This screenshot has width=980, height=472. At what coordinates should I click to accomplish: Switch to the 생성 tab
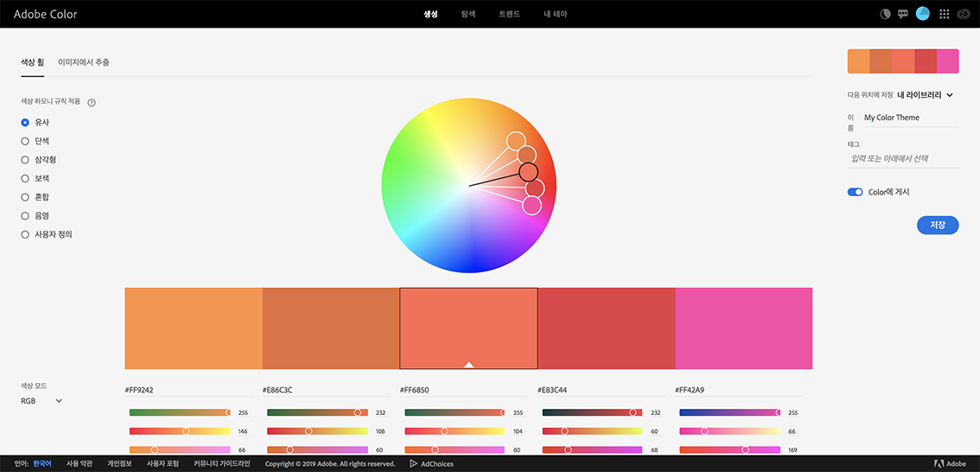(430, 14)
